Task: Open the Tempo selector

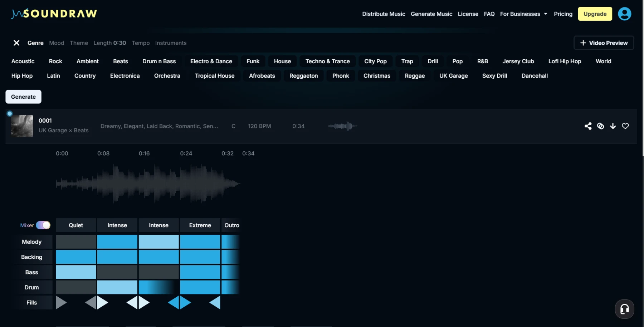Action: 141,43
